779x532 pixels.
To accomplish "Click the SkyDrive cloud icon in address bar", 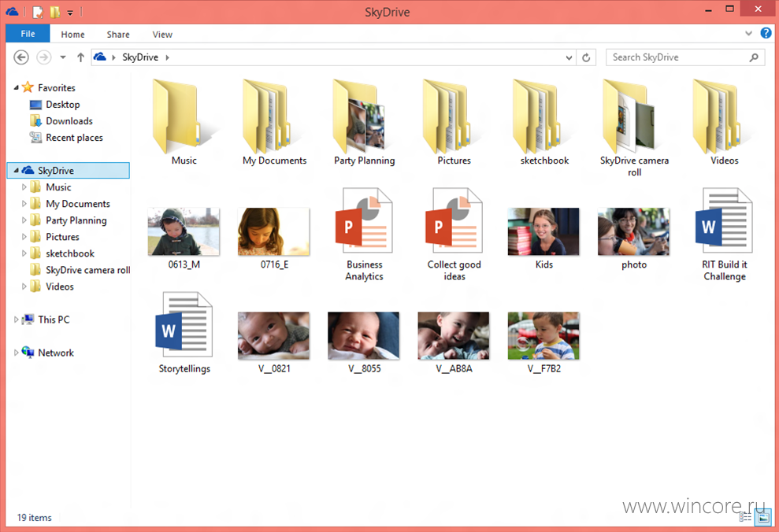I will pyautogui.click(x=100, y=57).
